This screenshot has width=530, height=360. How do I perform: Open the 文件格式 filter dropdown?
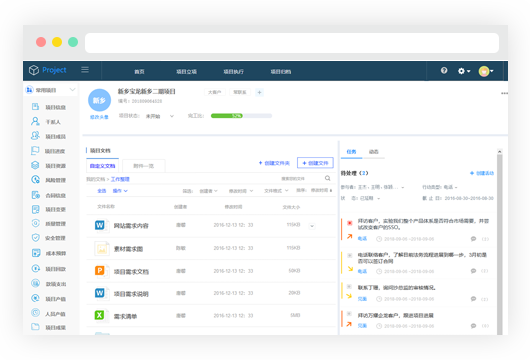(x=276, y=191)
